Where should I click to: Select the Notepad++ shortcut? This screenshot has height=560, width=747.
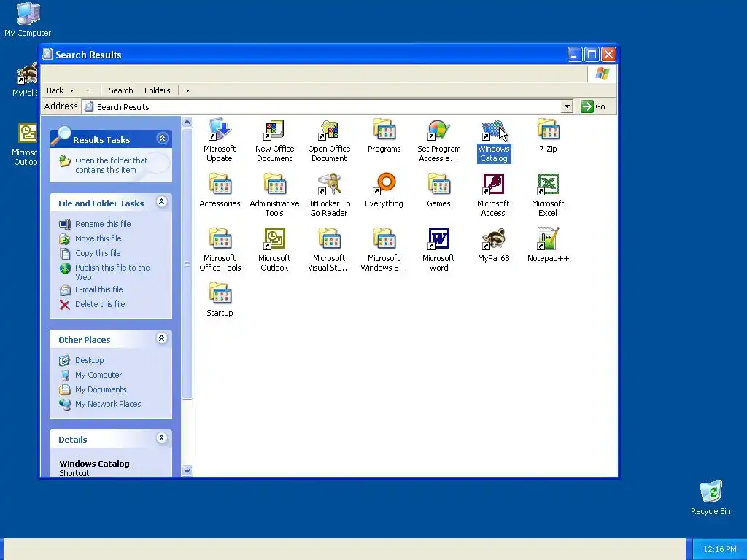(548, 239)
